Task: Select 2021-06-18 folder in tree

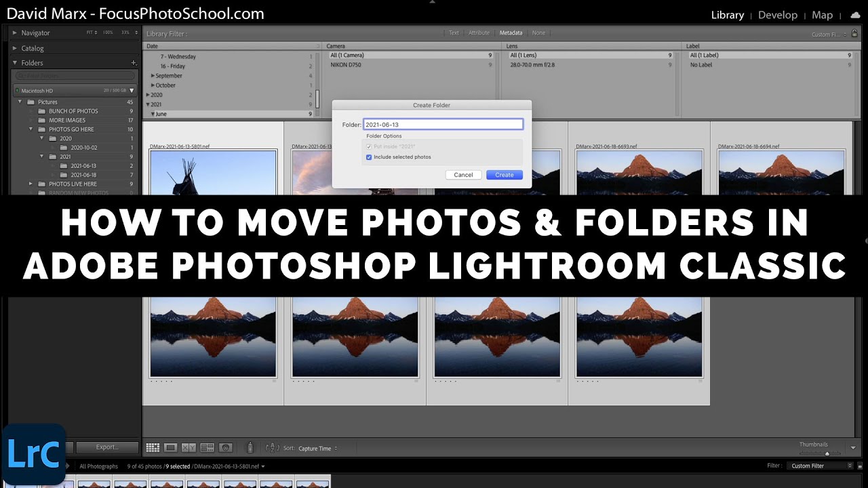Action: (x=83, y=175)
